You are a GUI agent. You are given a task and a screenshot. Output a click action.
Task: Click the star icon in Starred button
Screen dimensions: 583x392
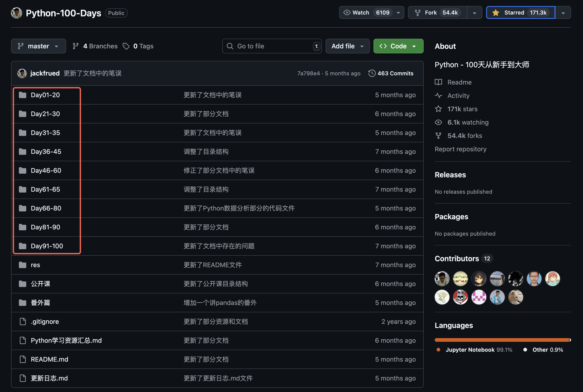(x=496, y=12)
